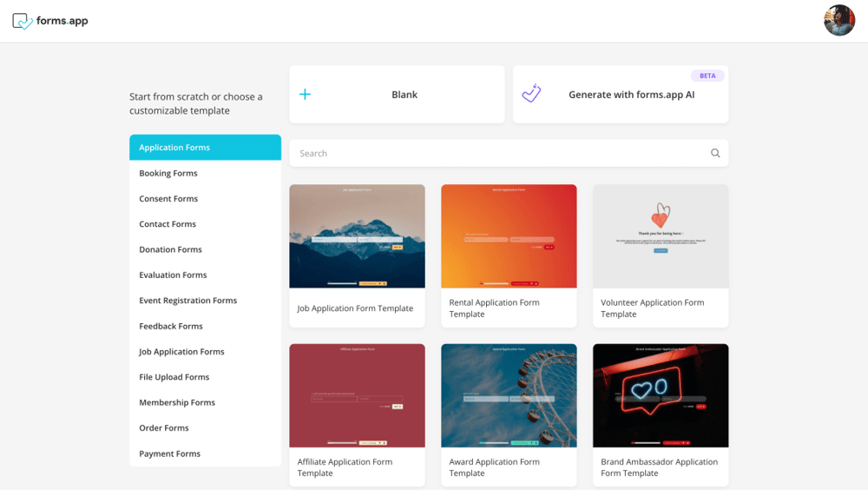Click the AI magic wand icon

point(531,94)
